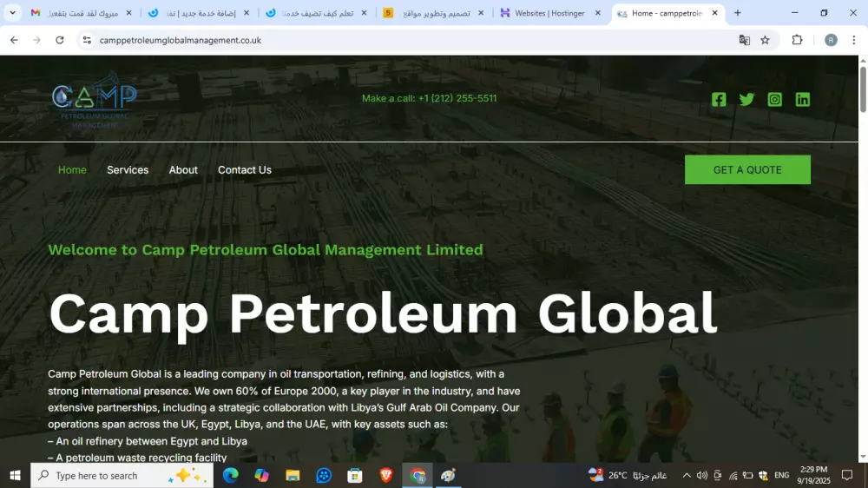Open Copilot from the taskbar
This screenshot has width=868, height=488.
[261, 475]
